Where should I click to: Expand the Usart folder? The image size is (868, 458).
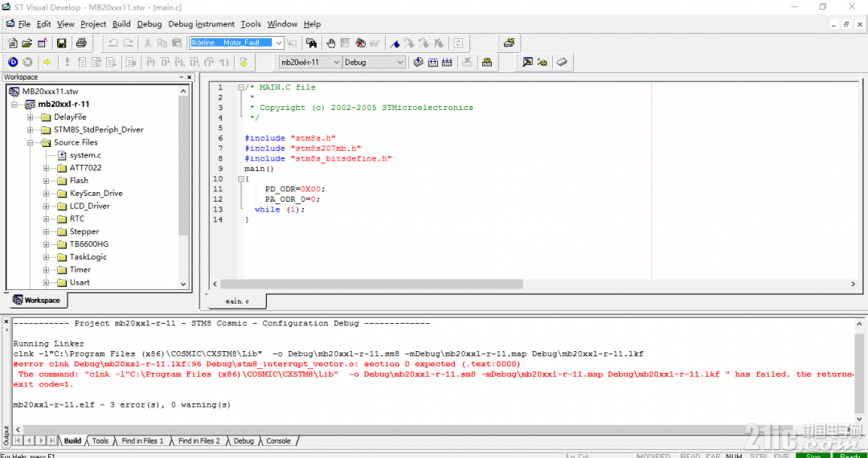click(x=46, y=283)
